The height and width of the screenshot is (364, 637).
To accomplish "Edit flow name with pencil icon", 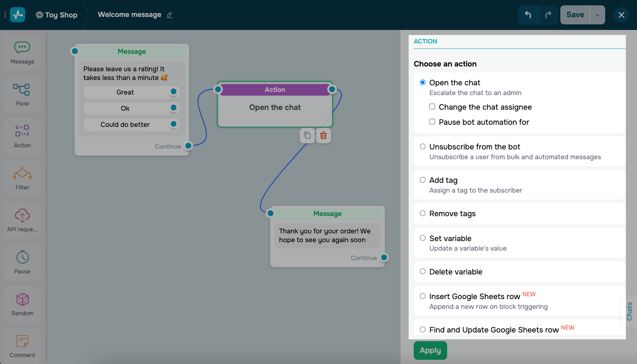I will point(170,15).
